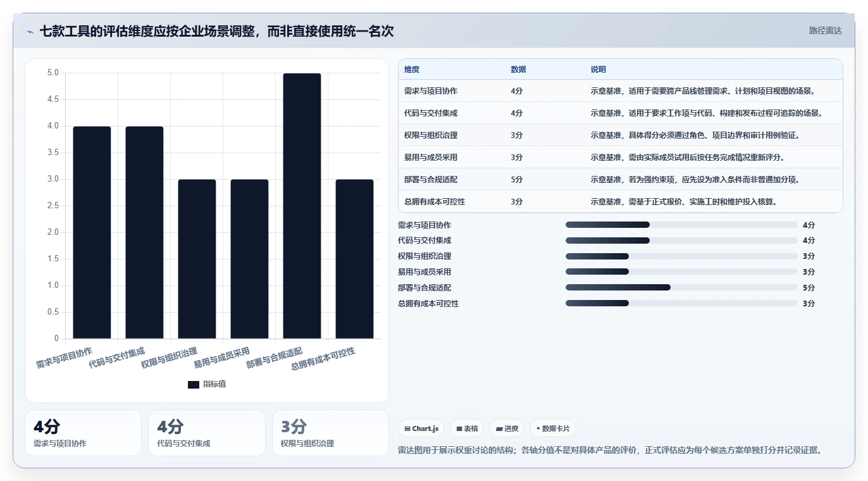868x481 pixels.
Task: Open the 3分 权限与组织治理 data card
Action: (x=330, y=433)
